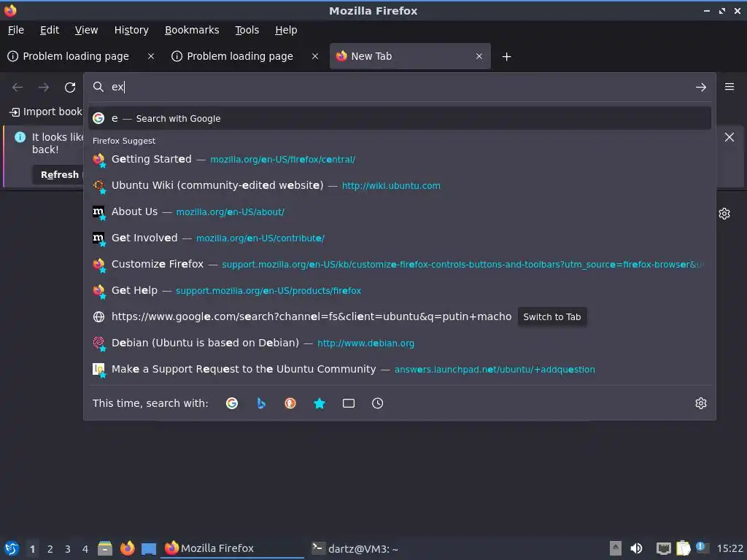The image size is (747, 560).
Task: Open search settings gear in suggestion panel
Action: pos(701,403)
